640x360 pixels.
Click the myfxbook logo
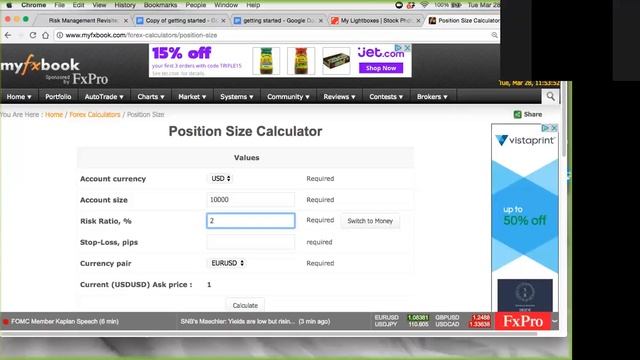point(40,65)
